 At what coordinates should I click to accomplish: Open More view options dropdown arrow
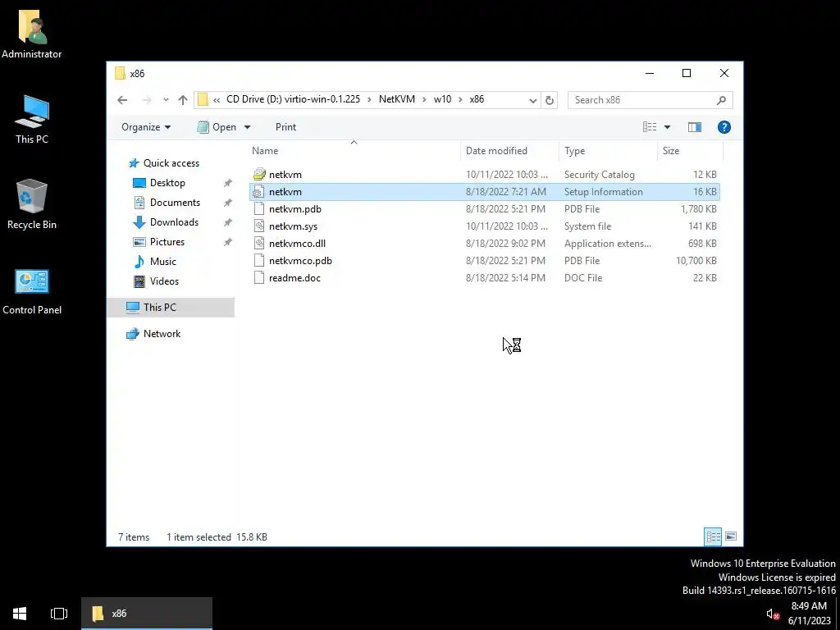[x=667, y=127]
